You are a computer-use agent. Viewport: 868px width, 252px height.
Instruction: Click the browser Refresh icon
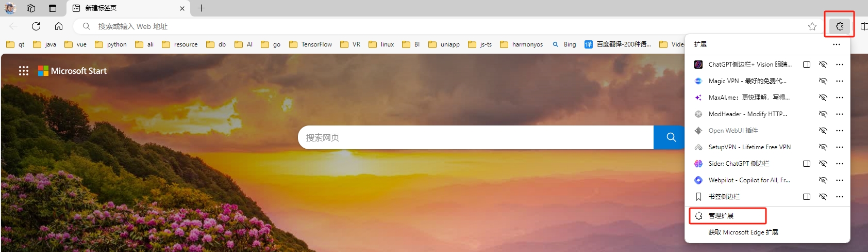36,26
